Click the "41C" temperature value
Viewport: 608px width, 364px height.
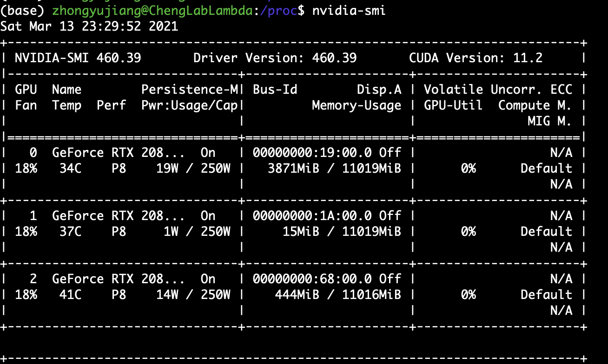click(71, 295)
